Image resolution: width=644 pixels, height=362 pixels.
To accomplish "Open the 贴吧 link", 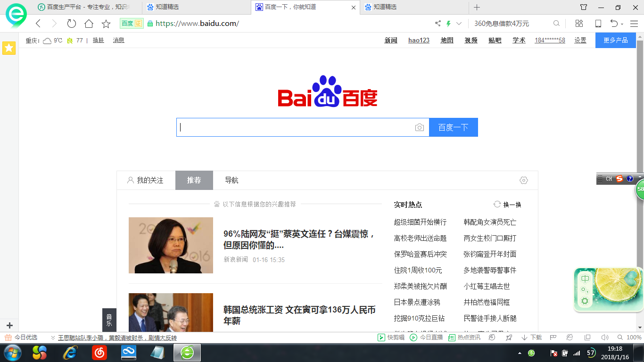I will click(x=495, y=41).
